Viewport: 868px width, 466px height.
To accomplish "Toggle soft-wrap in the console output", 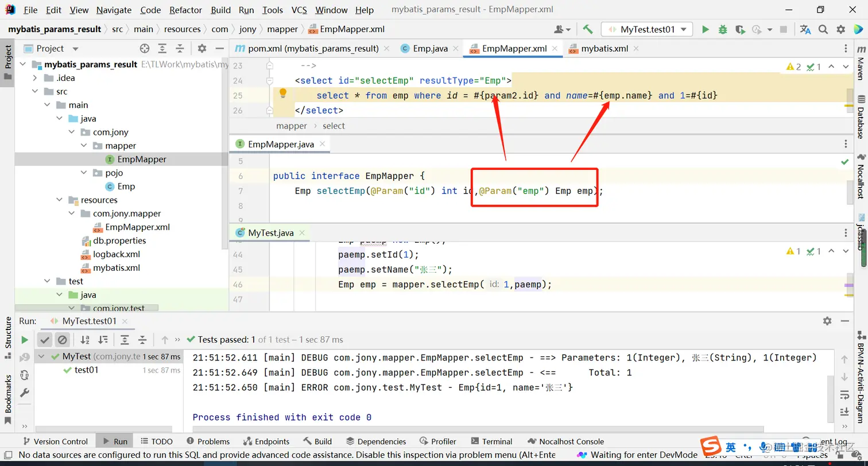I will [x=844, y=395].
